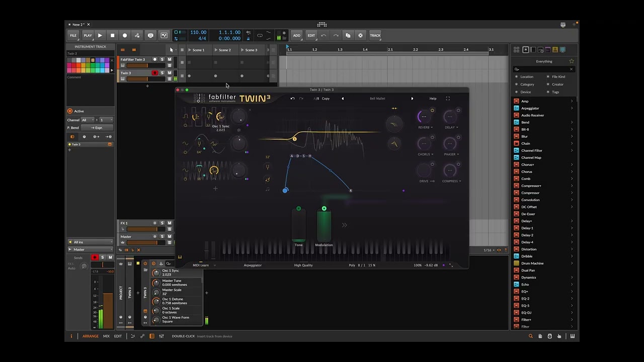
Task: Mute the FabFilter Twin 3 track
Action: (170, 59)
